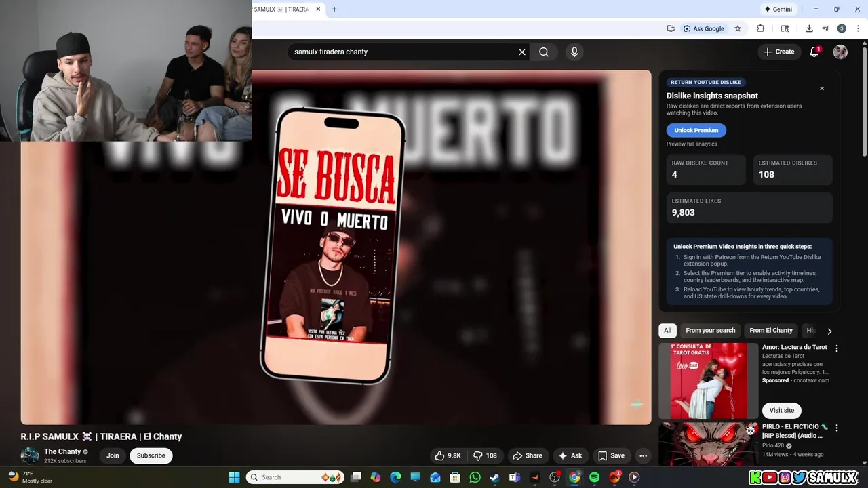Open options menu for tarot ad

tap(836, 348)
